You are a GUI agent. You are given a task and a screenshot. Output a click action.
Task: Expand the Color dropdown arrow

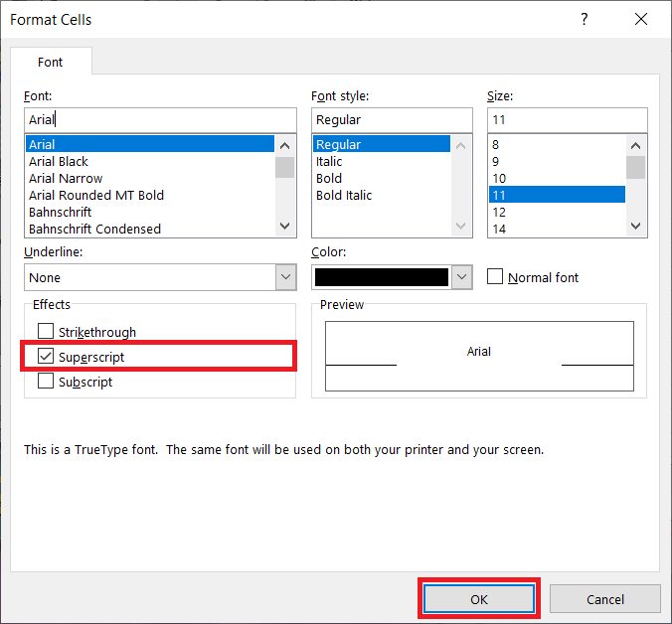click(461, 277)
